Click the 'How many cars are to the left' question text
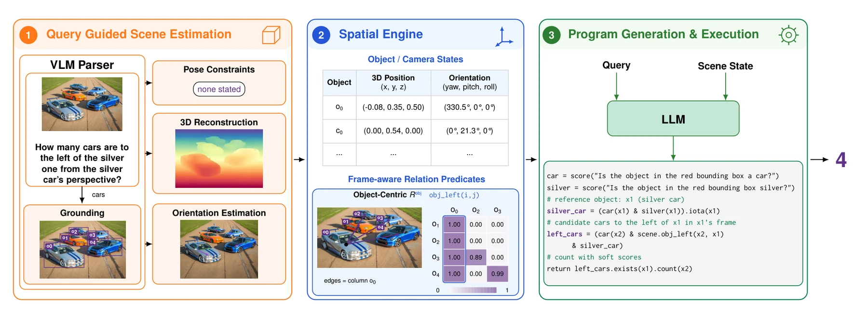This screenshot has height=315, width=868. 82,164
